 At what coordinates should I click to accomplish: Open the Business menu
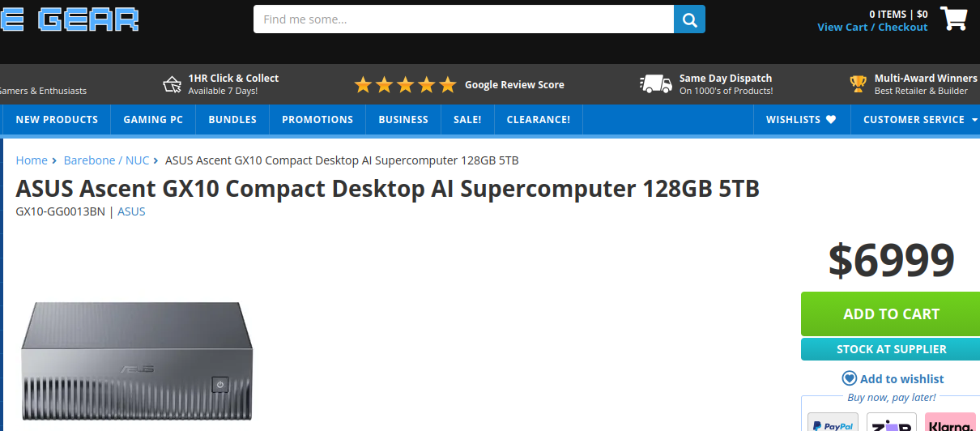click(403, 120)
